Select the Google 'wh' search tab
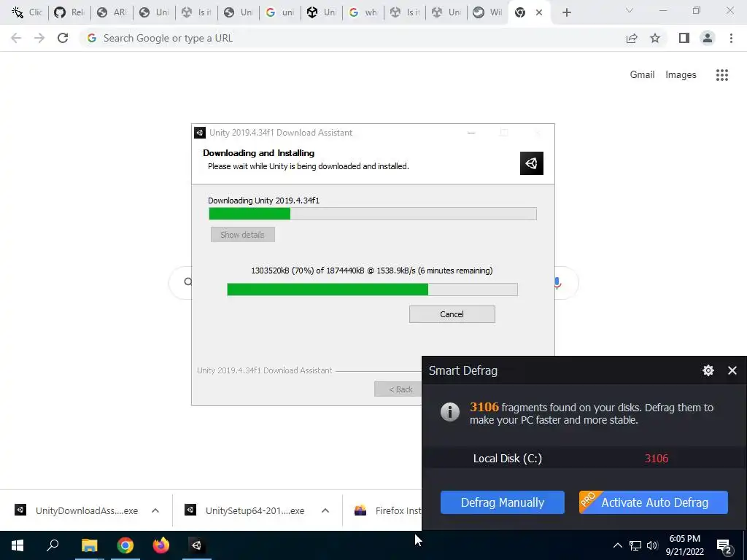This screenshot has width=747, height=560. point(363,12)
